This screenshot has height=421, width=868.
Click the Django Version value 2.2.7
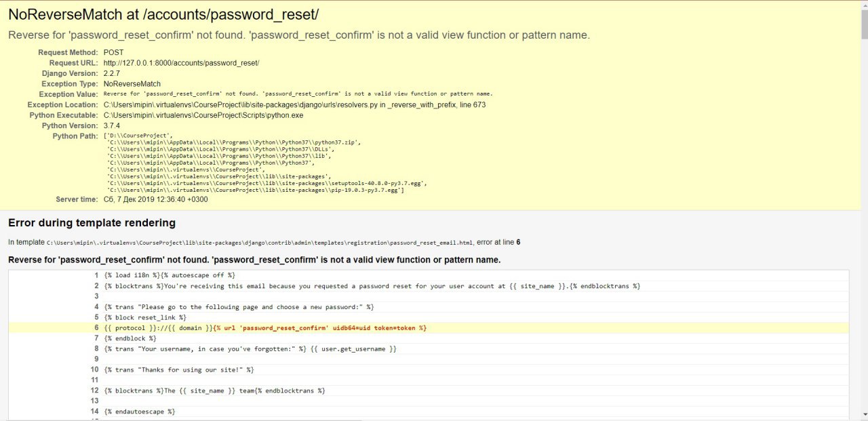[x=111, y=73]
